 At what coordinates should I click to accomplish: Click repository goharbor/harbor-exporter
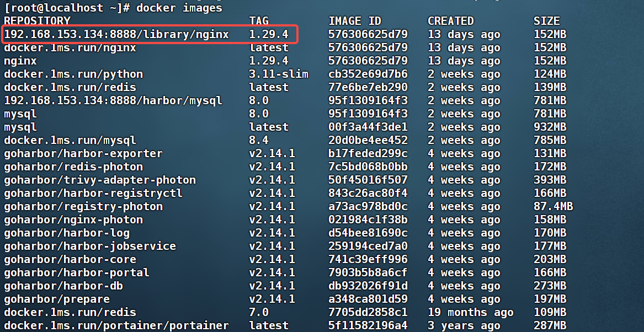point(83,153)
